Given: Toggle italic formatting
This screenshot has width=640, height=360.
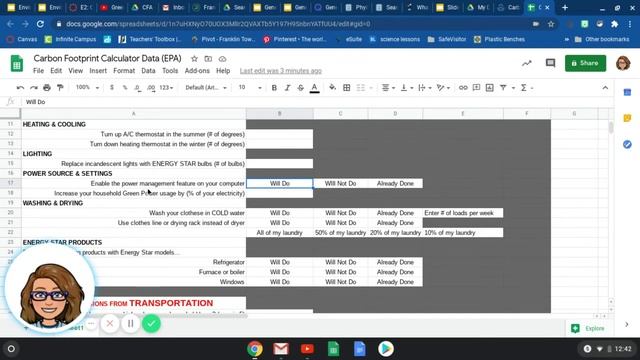Looking at the screenshot, I should click(x=287, y=88).
